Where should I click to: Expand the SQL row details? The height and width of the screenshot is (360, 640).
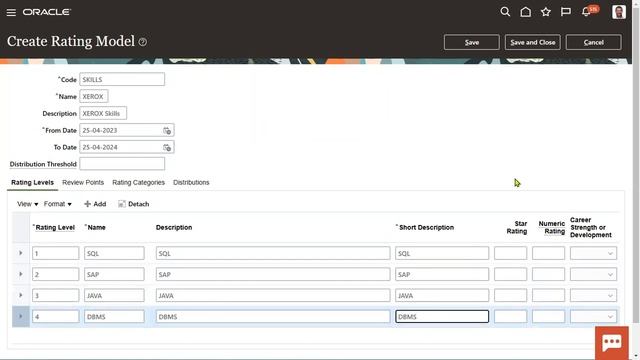[21, 253]
